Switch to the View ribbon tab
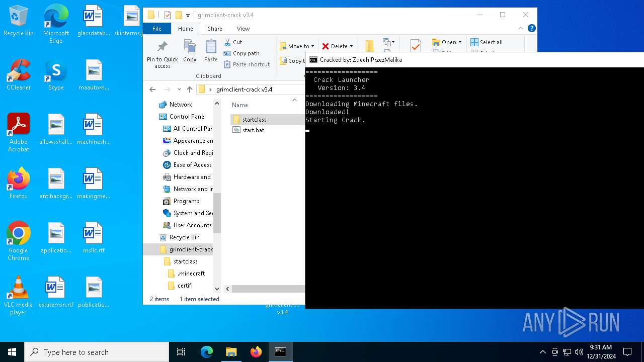The width and height of the screenshot is (644, 362). [243, 29]
